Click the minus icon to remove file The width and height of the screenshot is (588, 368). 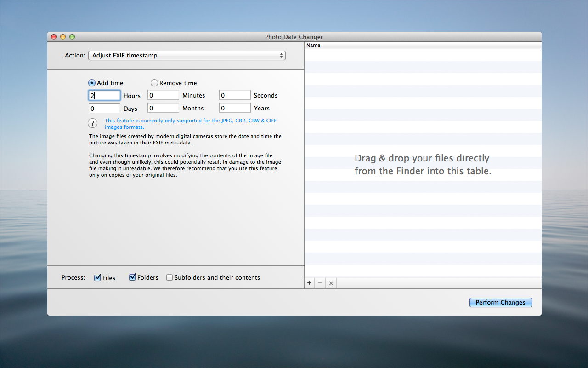tap(320, 283)
